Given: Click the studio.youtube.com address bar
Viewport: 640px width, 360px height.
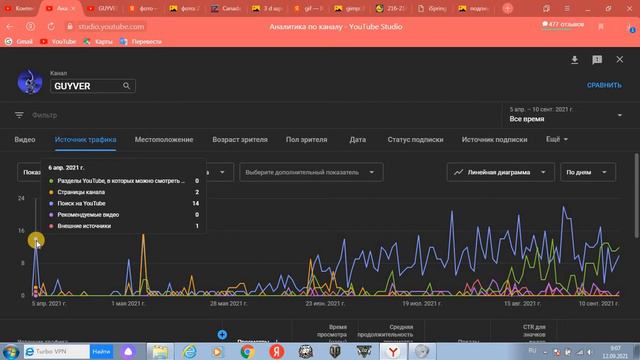Looking at the screenshot, I should 111,27.
